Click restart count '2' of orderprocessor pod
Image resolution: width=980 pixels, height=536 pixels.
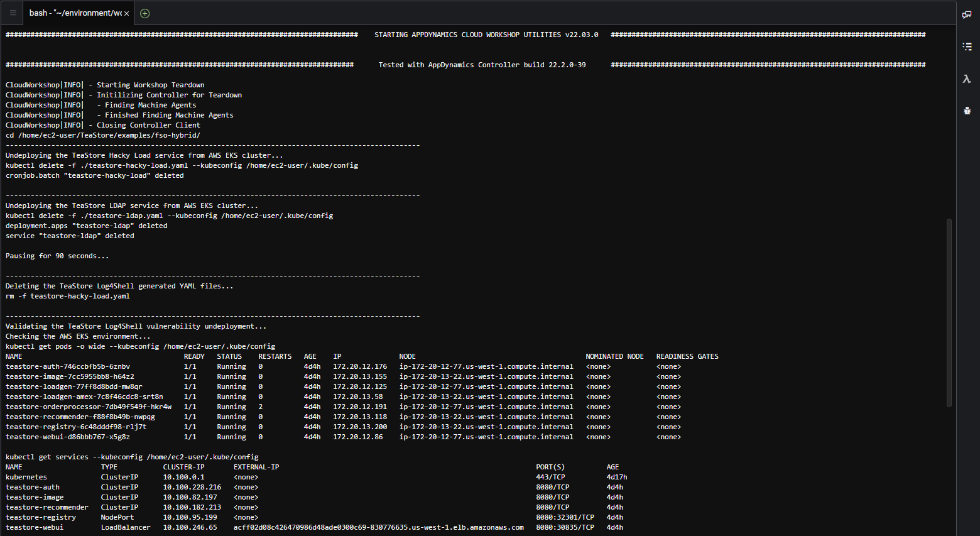tap(261, 407)
